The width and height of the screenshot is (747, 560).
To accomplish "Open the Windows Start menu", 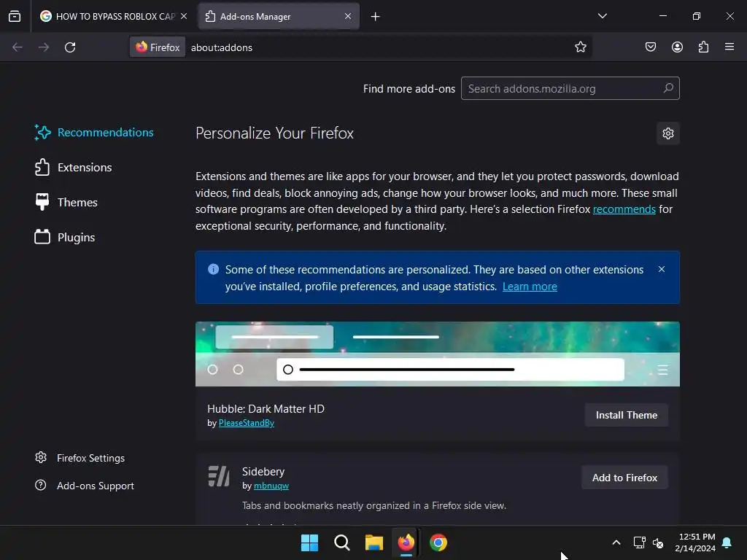I will 309,542.
